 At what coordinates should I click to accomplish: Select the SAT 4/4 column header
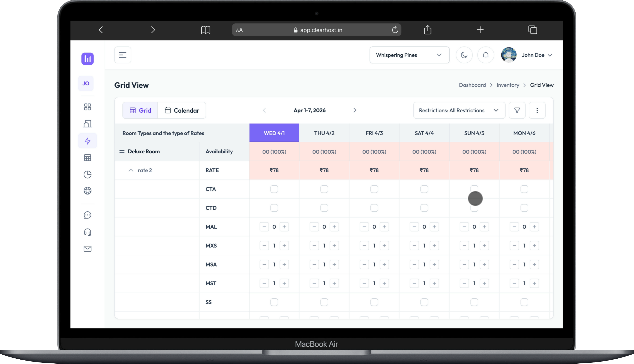424,133
